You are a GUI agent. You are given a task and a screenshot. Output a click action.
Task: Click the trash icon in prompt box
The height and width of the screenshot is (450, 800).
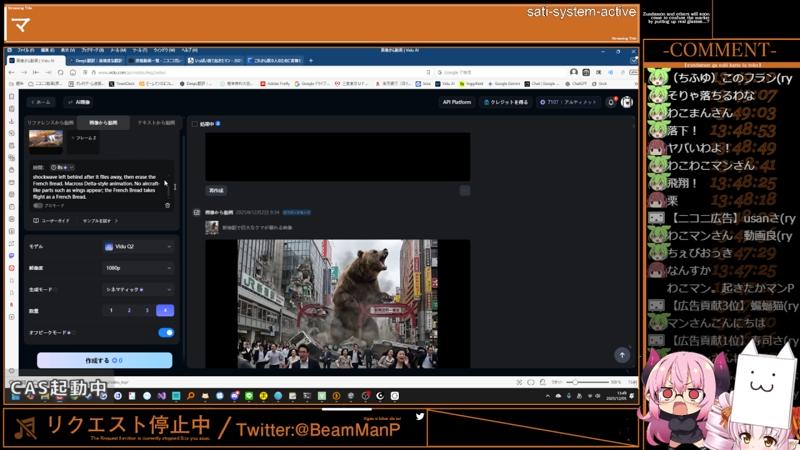tap(167, 205)
